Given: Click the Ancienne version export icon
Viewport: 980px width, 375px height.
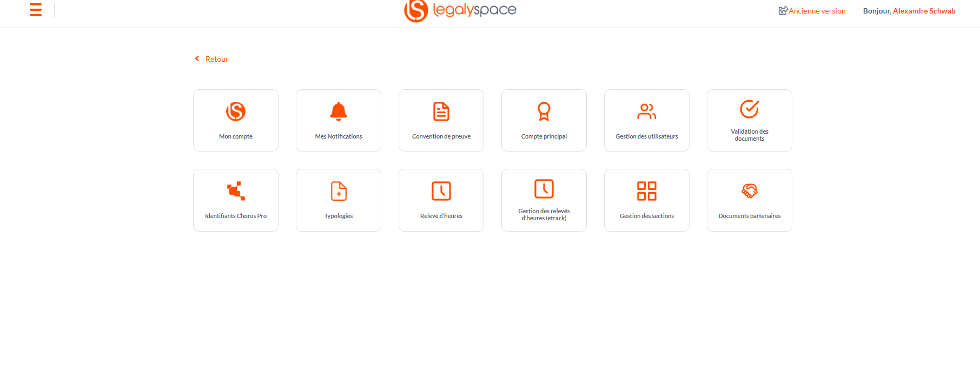Looking at the screenshot, I should (x=783, y=10).
